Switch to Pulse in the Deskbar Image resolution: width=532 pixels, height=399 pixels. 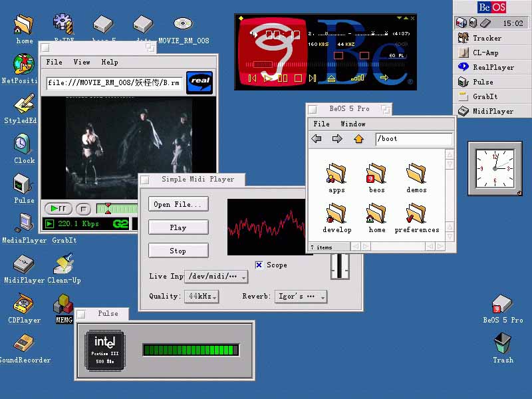click(492, 82)
